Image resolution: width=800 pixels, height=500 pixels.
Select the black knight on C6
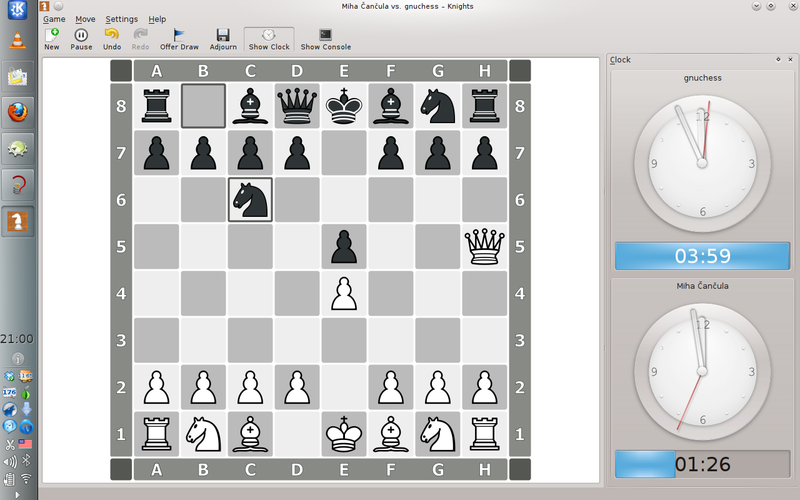(250, 199)
